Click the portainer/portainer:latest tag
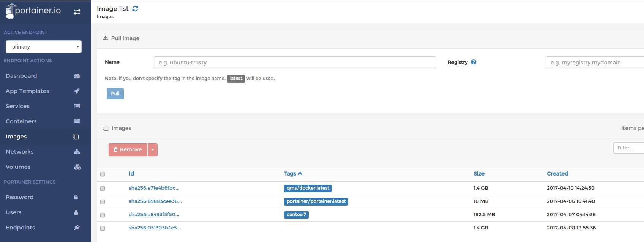The width and height of the screenshot is (644, 242). (x=316, y=201)
